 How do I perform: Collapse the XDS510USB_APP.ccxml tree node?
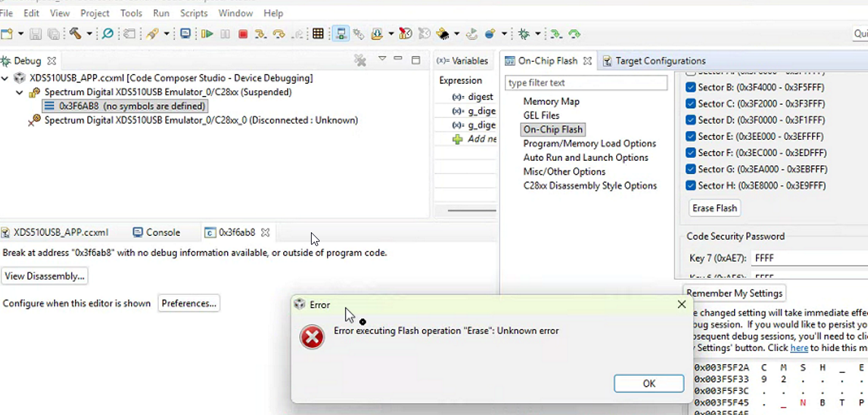(x=5, y=78)
